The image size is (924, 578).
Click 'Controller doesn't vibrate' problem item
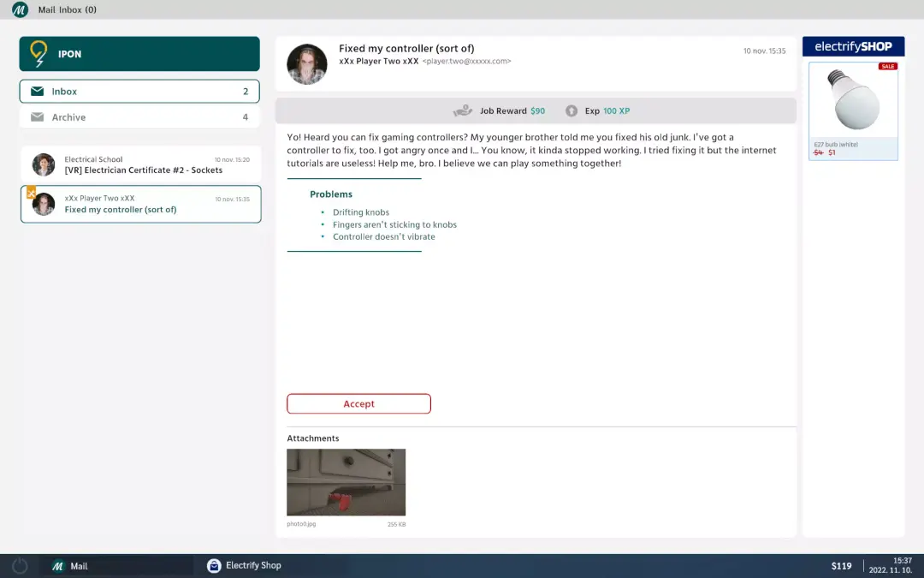[383, 236]
